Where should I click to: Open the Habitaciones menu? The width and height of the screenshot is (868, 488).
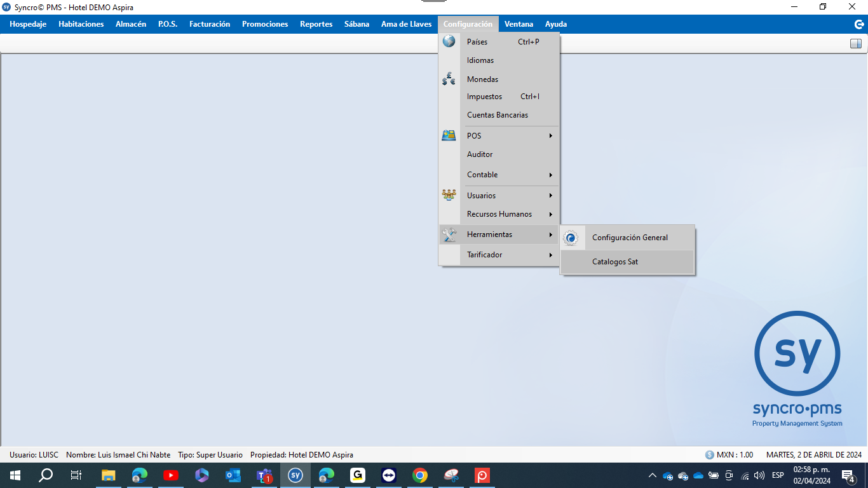click(x=81, y=24)
